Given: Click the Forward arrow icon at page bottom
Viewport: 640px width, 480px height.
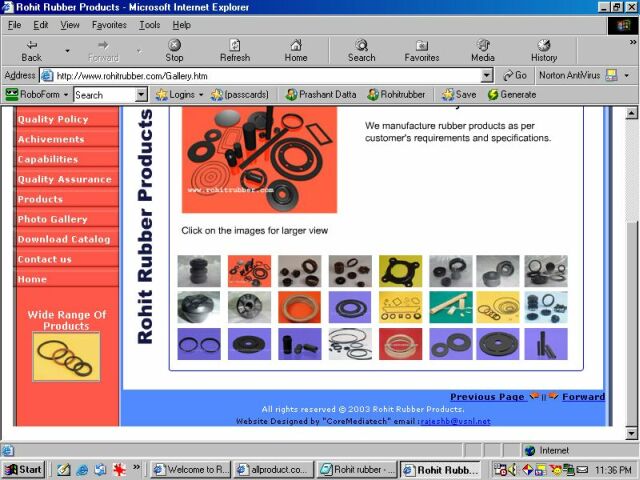Looking at the screenshot, I should pos(553,396).
